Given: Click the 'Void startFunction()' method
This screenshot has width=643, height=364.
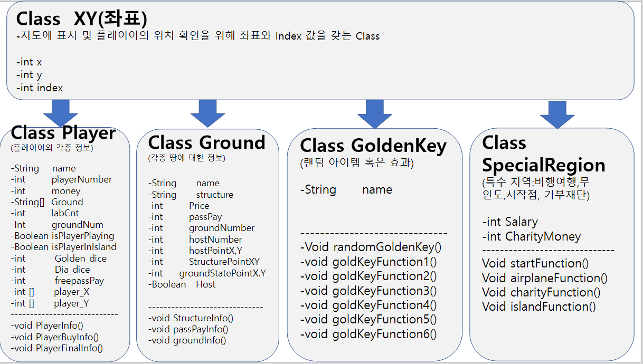Looking at the screenshot, I should (535, 263).
